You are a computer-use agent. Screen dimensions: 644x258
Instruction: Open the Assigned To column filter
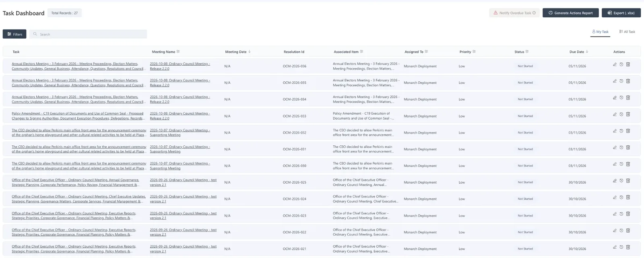(426, 52)
